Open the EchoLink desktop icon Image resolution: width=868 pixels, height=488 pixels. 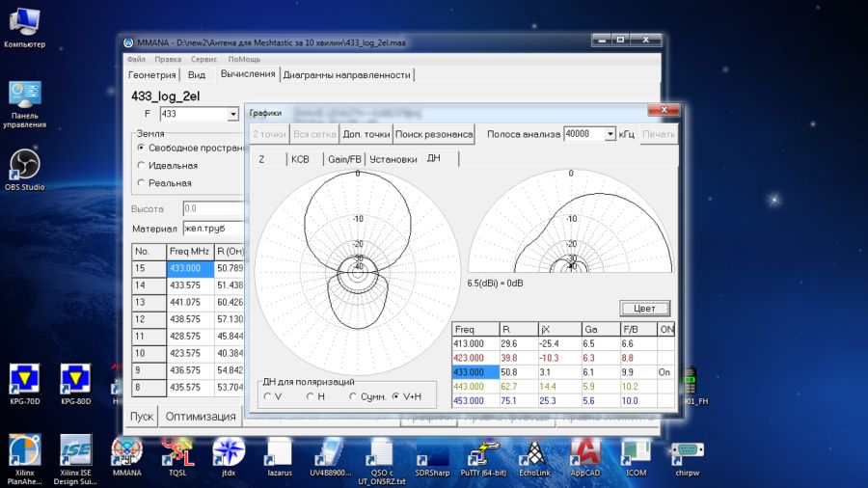(534, 453)
